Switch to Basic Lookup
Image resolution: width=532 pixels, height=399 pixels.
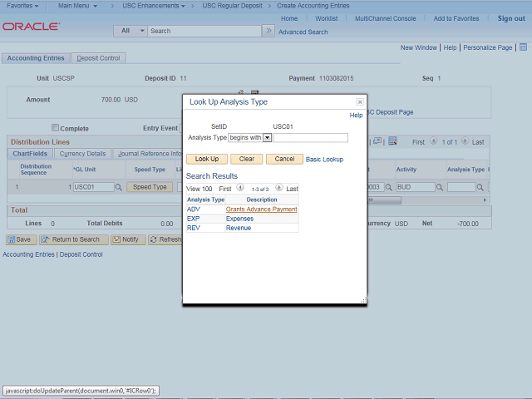coord(324,160)
